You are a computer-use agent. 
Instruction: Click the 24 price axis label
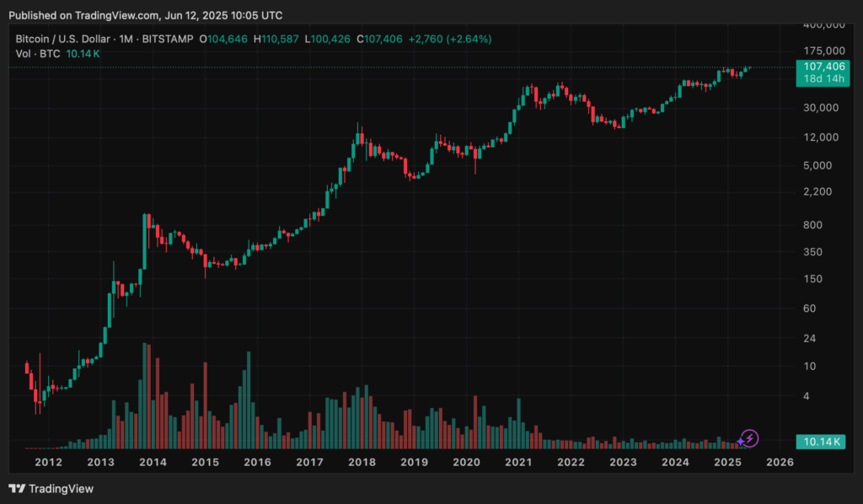pyautogui.click(x=810, y=338)
